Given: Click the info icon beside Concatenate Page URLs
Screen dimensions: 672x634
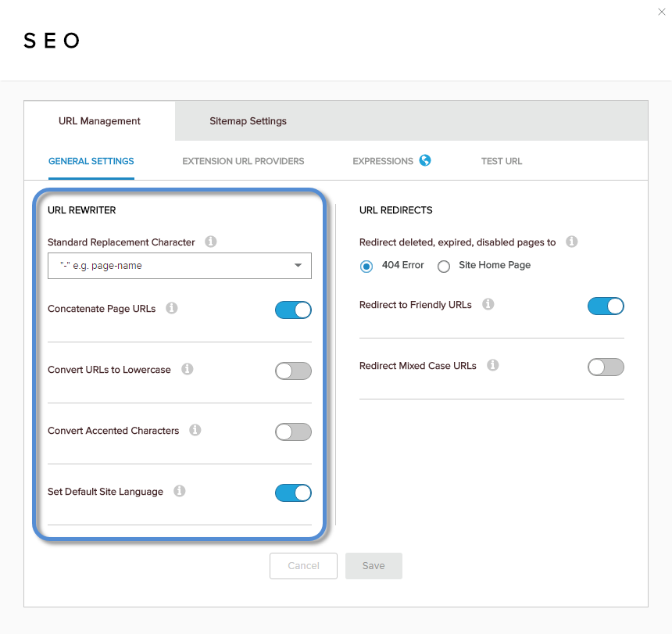Looking at the screenshot, I should click(171, 308).
